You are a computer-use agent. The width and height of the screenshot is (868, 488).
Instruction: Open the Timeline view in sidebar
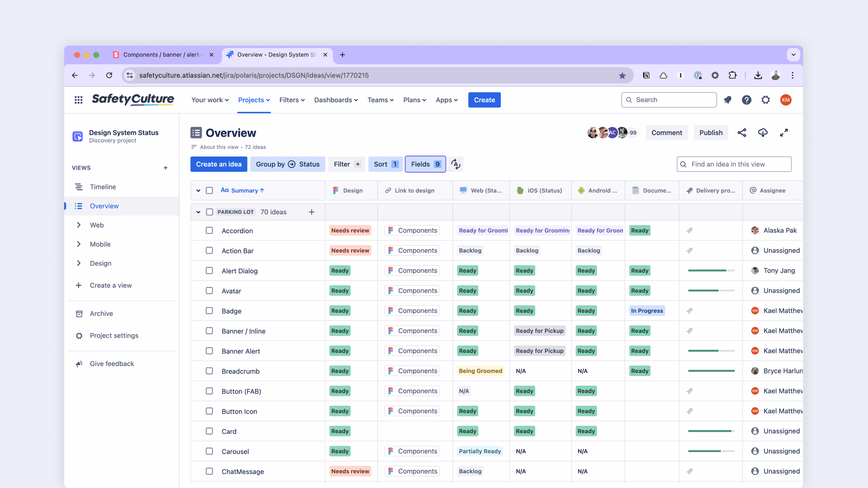coord(103,187)
